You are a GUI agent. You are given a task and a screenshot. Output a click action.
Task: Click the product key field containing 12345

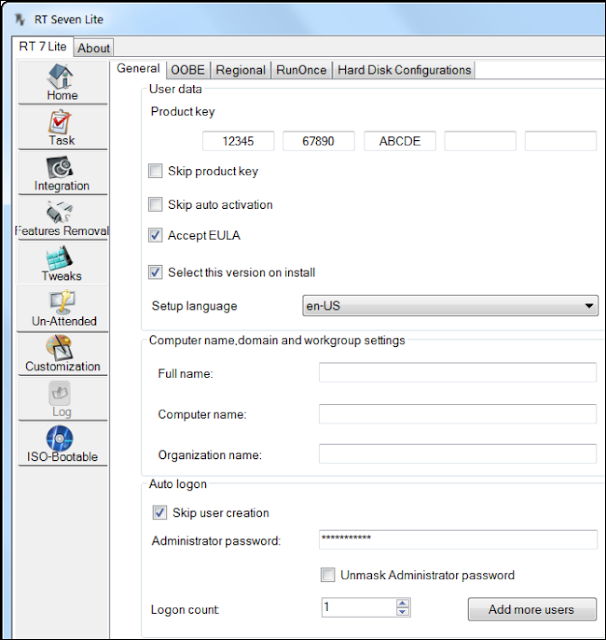click(238, 141)
